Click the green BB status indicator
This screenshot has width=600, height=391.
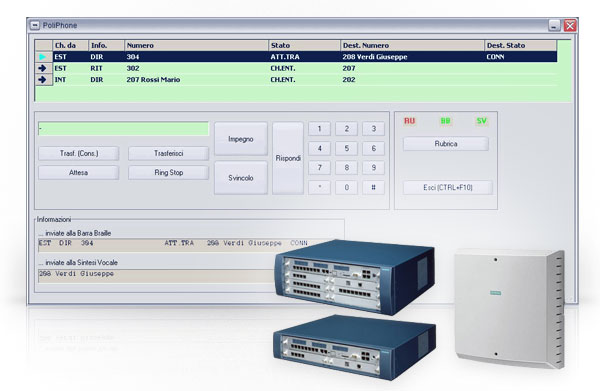445,121
